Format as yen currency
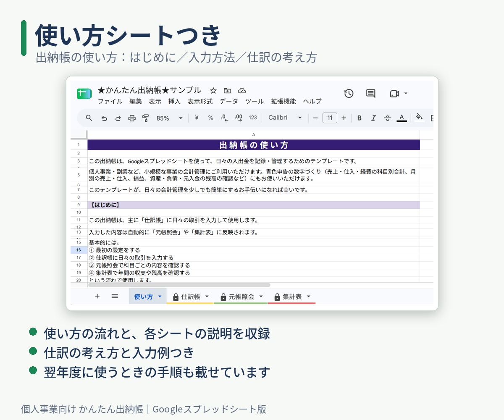This screenshot has height=420, width=504. point(197,118)
